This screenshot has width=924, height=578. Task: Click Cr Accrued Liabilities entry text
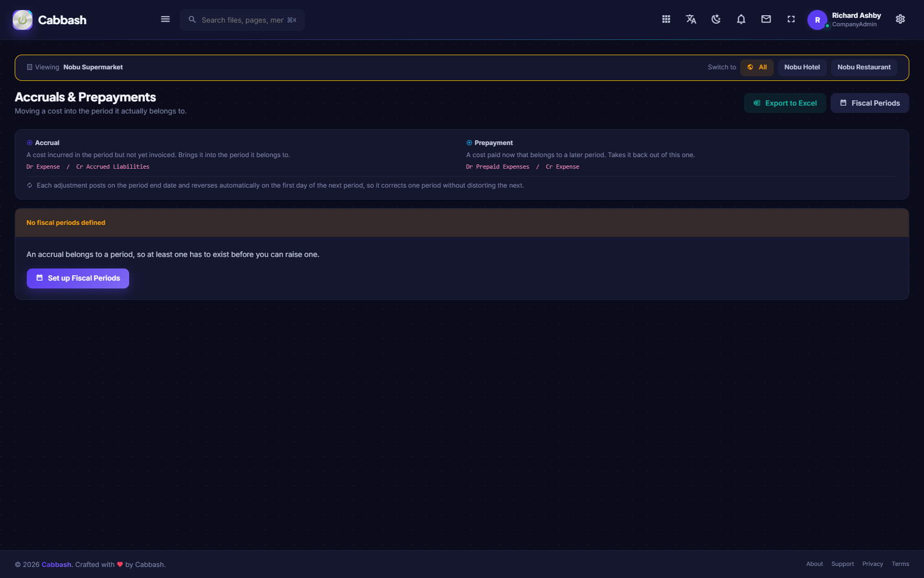point(113,167)
